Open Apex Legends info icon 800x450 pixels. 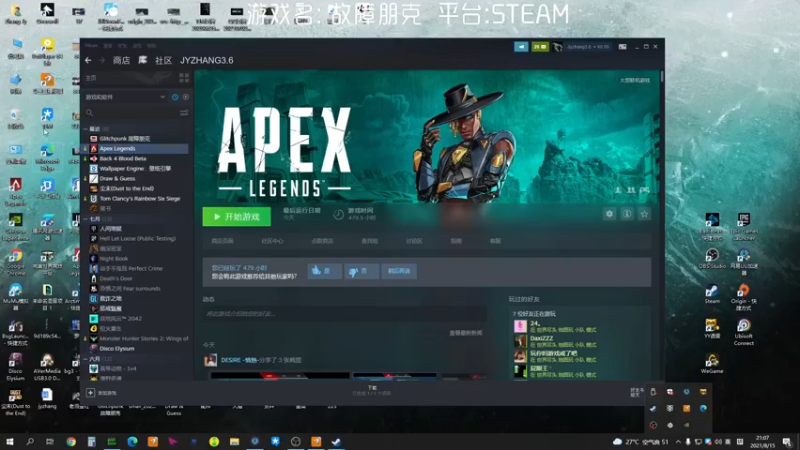[x=627, y=214]
